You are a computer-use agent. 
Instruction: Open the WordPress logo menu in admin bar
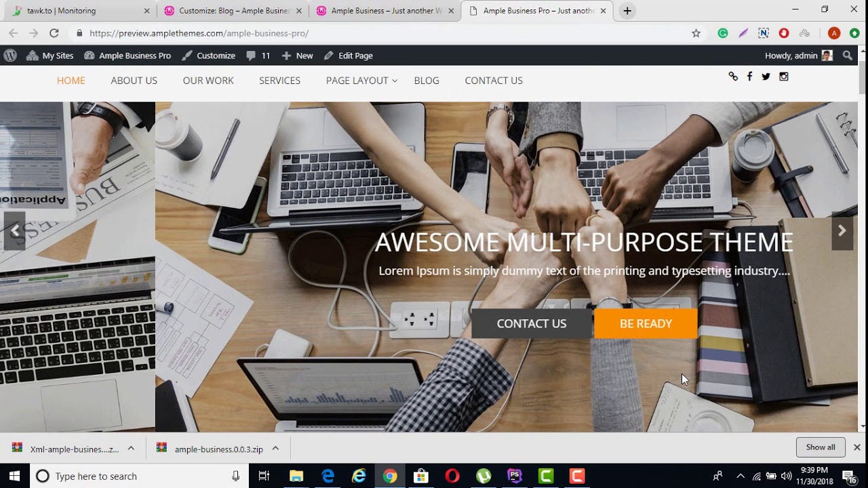point(10,56)
